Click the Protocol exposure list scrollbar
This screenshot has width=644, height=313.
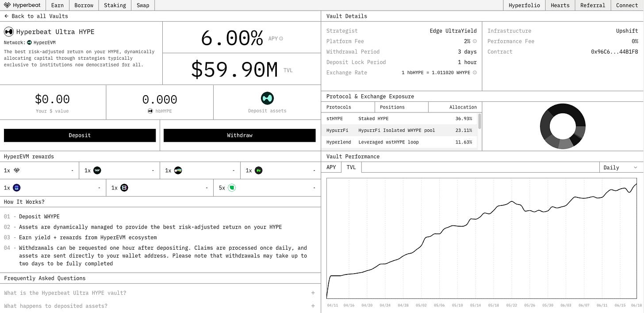coord(479,121)
